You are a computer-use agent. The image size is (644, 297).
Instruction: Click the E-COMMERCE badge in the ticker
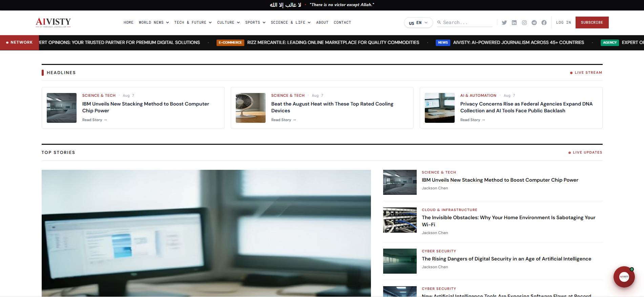point(230,43)
